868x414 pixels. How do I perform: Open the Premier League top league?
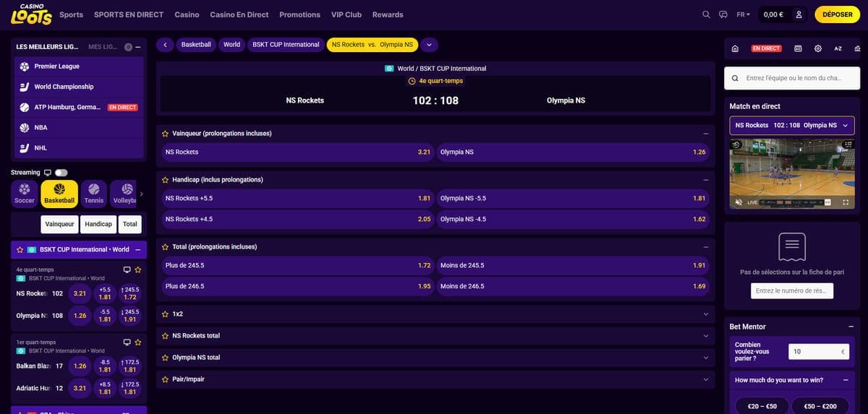click(x=79, y=66)
